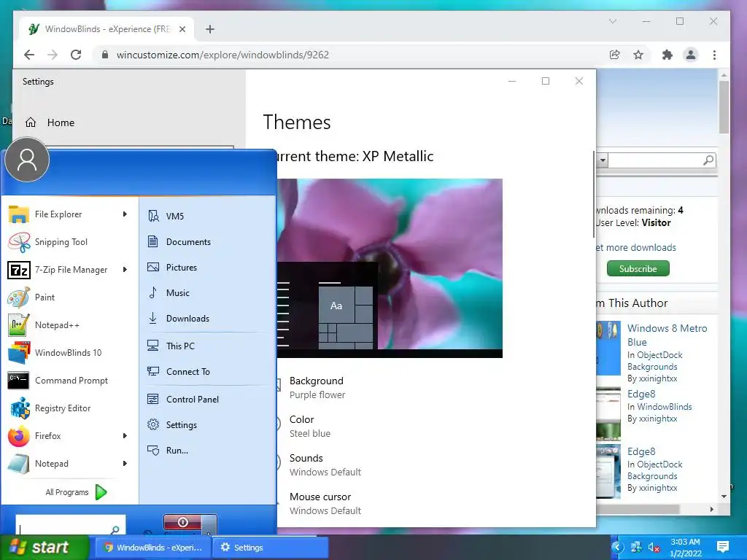Open Notepad++ icon
This screenshot has width=747, height=560.
click(x=19, y=325)
